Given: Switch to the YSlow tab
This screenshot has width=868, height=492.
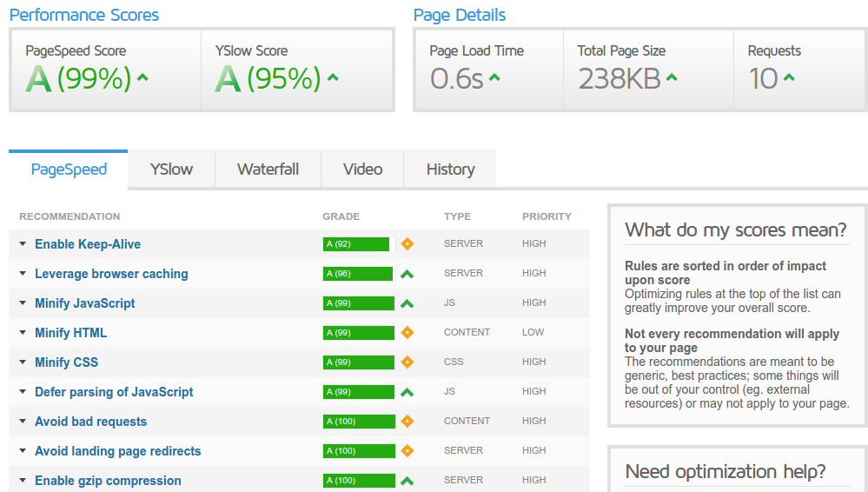Looking at the screenshot, I should coord(172,170).
